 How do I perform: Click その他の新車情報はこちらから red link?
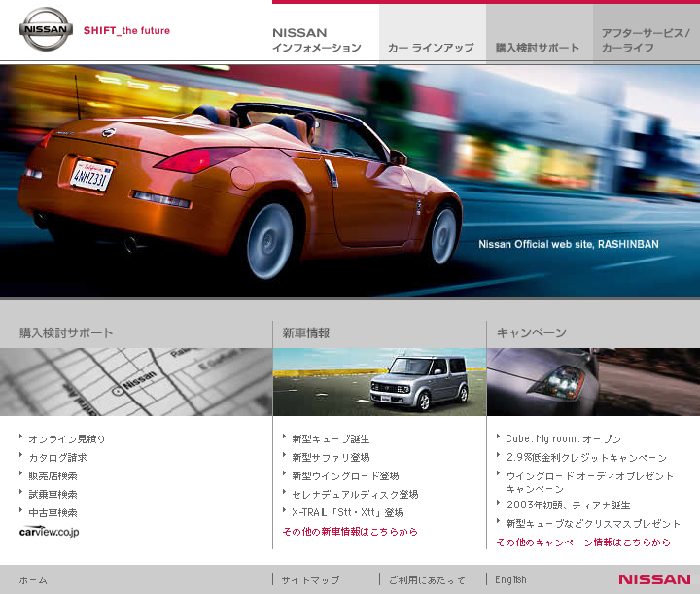pyautogui.click(x=350, y=531)
